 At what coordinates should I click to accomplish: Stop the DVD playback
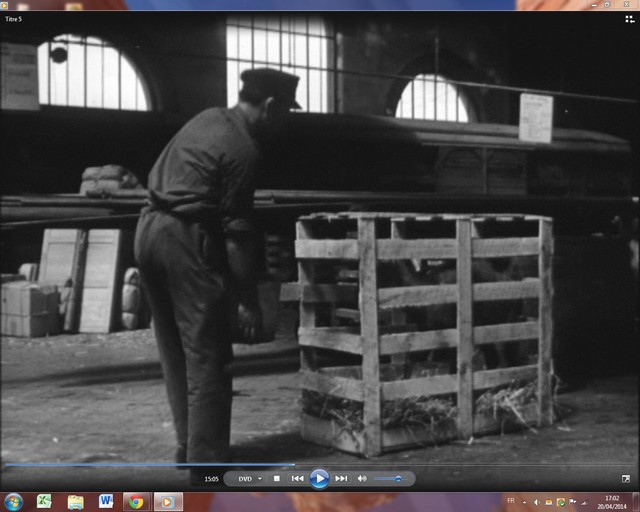[x=277, y=479]
